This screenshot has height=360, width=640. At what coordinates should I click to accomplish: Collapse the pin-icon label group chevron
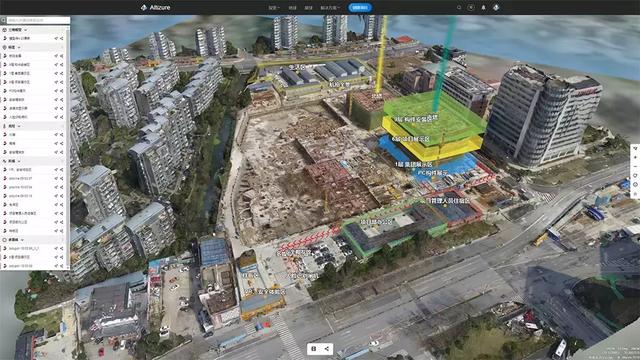[19, 47]
